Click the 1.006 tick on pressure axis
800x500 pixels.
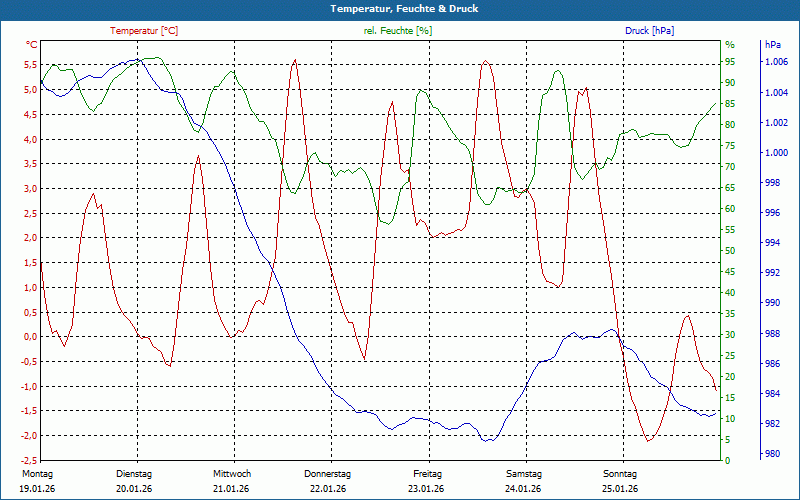click(x=775, y=63)
